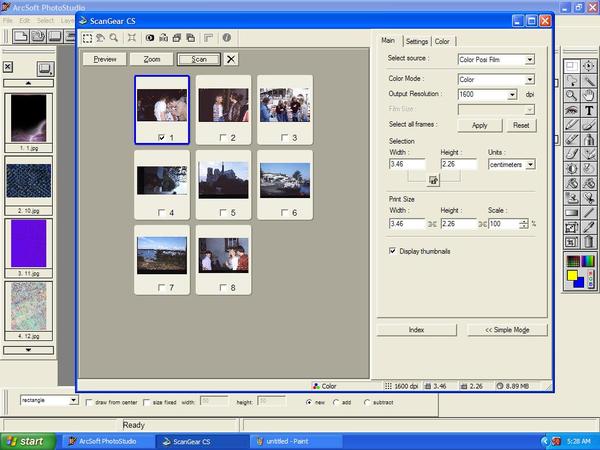Enable the draw from center checkbox
Image resolution: width=600 pixels, height=450 pixels.
pos(89,403)
